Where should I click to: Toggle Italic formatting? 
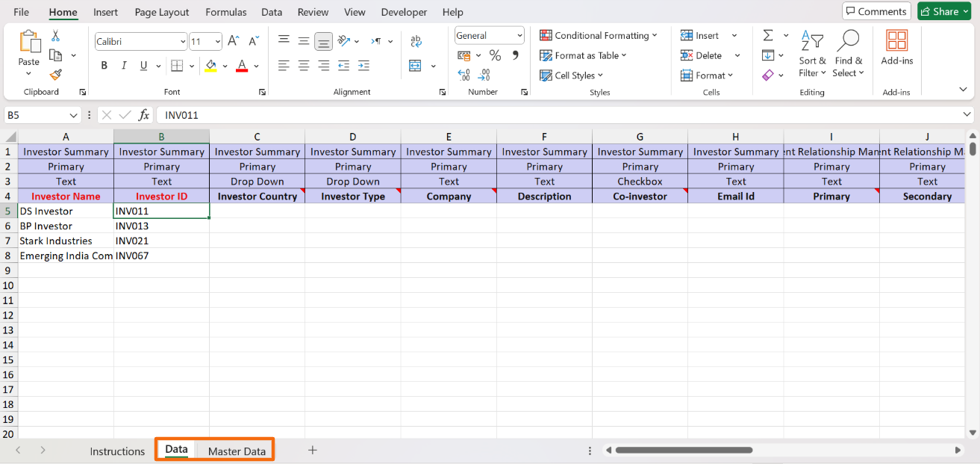pos(124,66)
